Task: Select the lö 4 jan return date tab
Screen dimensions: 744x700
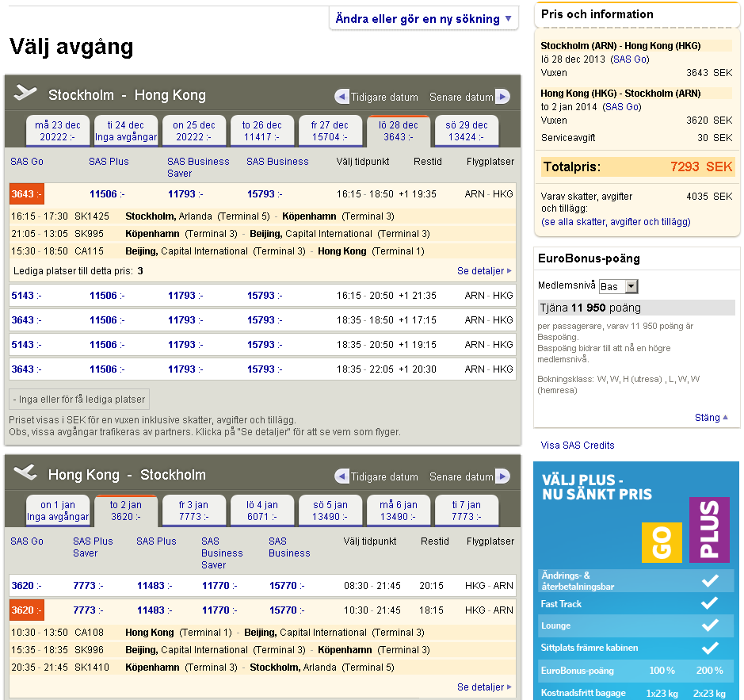Action: coord(261,511)
